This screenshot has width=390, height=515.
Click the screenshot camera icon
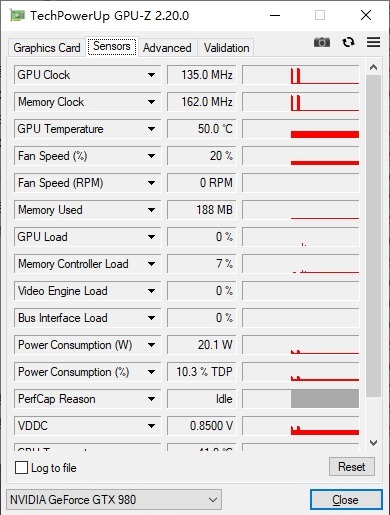coord(322,42)
